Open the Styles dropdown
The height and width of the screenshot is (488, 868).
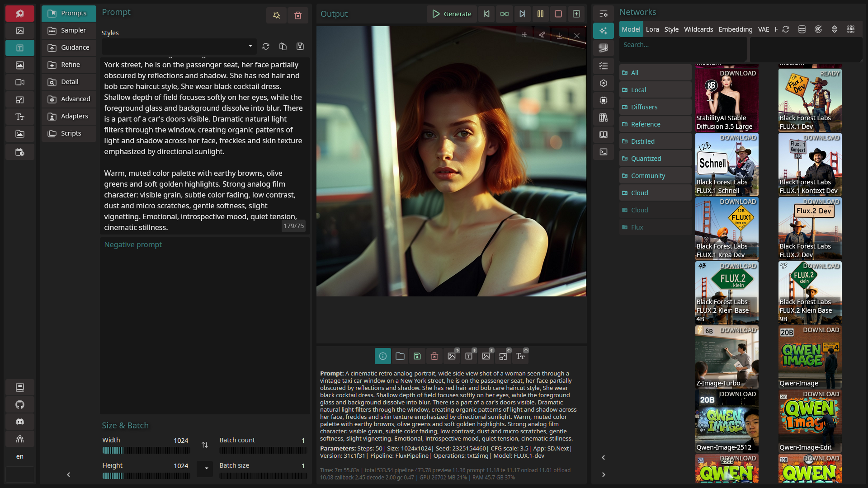tap(179, 46)
